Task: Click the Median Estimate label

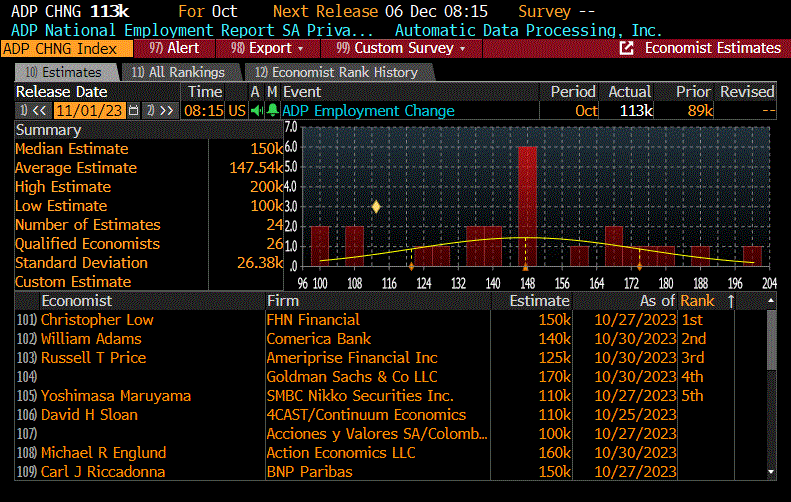Action: (x=72, y=149)
